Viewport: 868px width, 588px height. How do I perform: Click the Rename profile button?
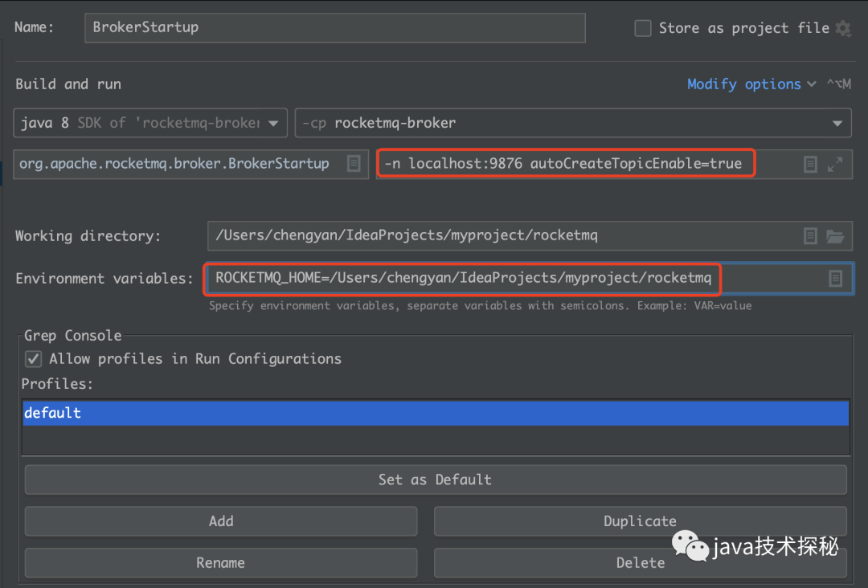pos(221,562)
